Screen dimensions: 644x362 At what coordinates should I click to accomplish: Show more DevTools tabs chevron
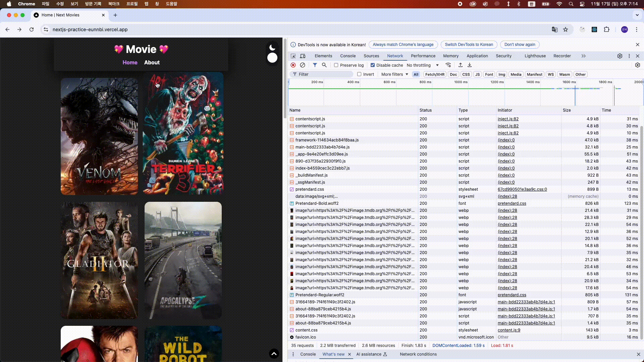(584, 56)
